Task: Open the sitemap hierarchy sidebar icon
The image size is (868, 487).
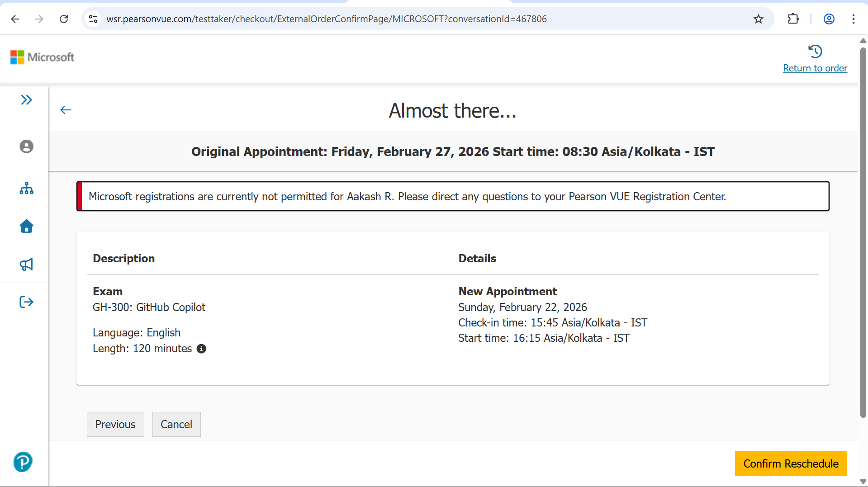Action: [x=26, y=188]
